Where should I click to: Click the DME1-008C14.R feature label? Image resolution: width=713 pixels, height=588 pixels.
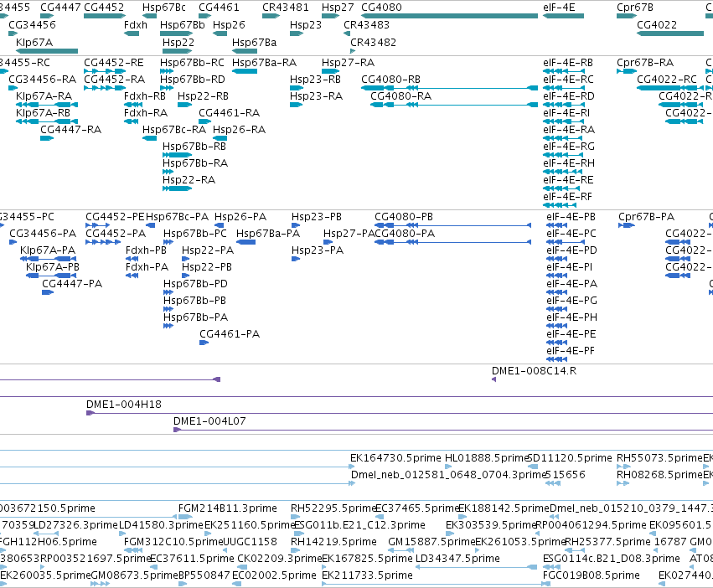coord(534,370)
